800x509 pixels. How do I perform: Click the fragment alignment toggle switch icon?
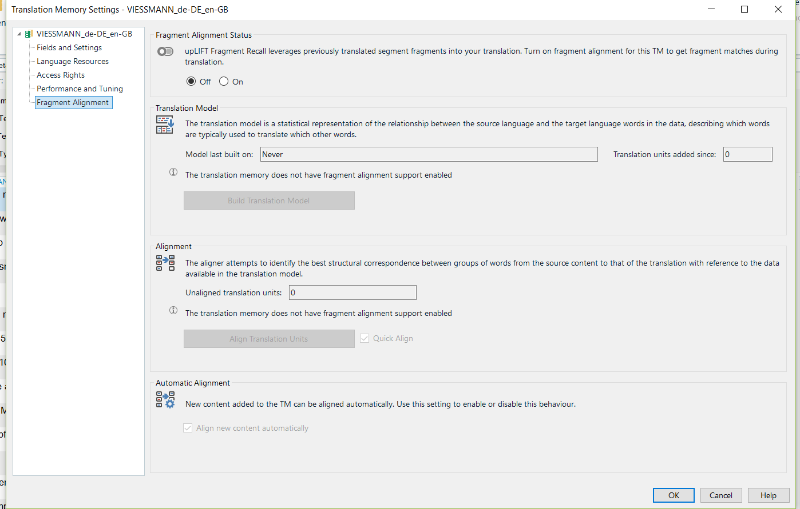tap(165, 52)
